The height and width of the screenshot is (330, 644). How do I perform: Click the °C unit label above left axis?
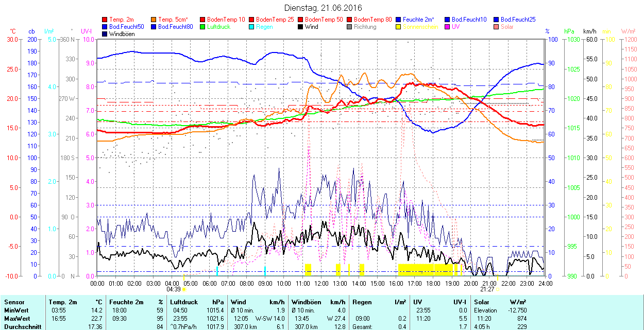[13, 31]
